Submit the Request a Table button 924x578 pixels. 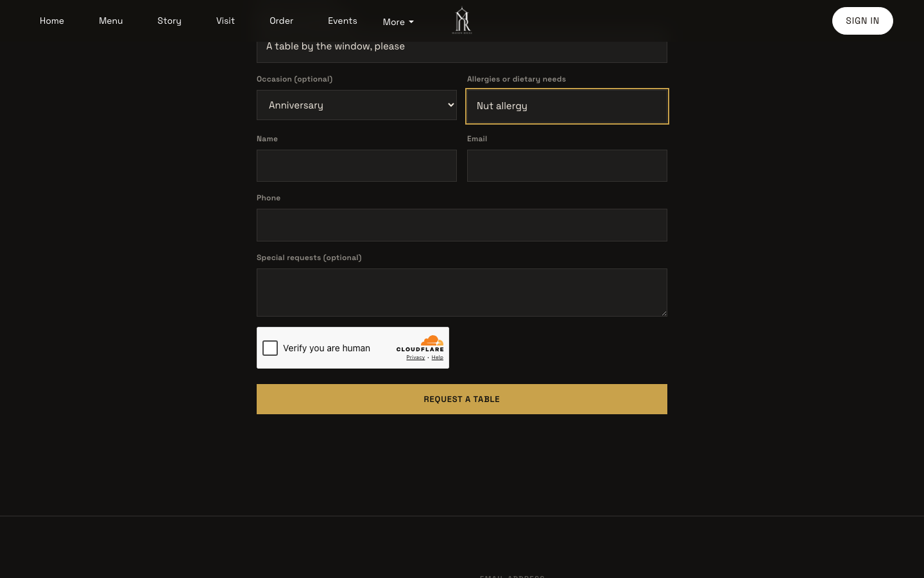pos(462,399)
